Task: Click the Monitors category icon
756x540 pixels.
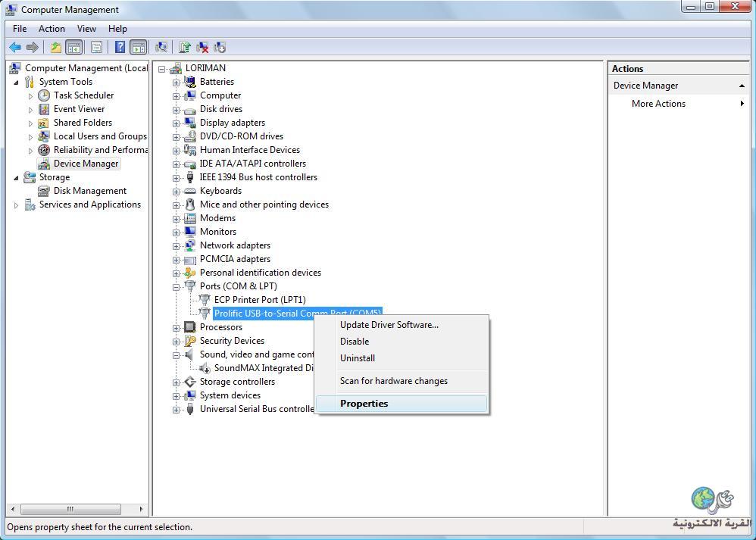Action: pyautogui.click(x=190, y=232)
